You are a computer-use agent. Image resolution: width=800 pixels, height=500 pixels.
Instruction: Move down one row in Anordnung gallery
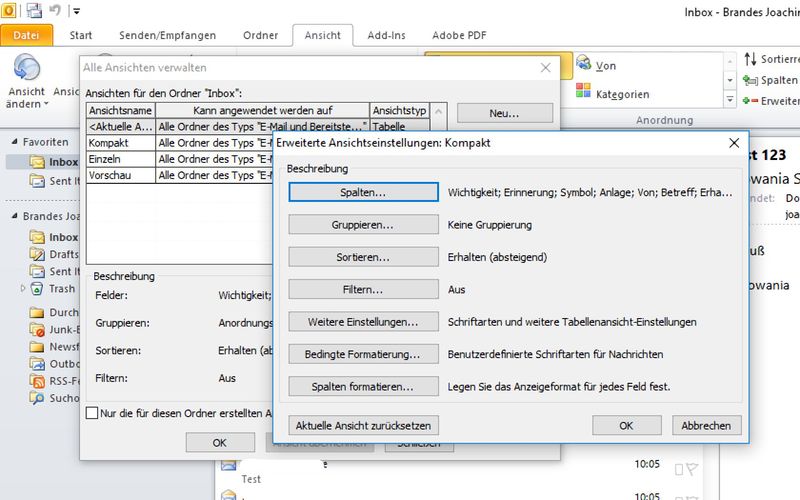pyautogui.click(x=730, y=80)
